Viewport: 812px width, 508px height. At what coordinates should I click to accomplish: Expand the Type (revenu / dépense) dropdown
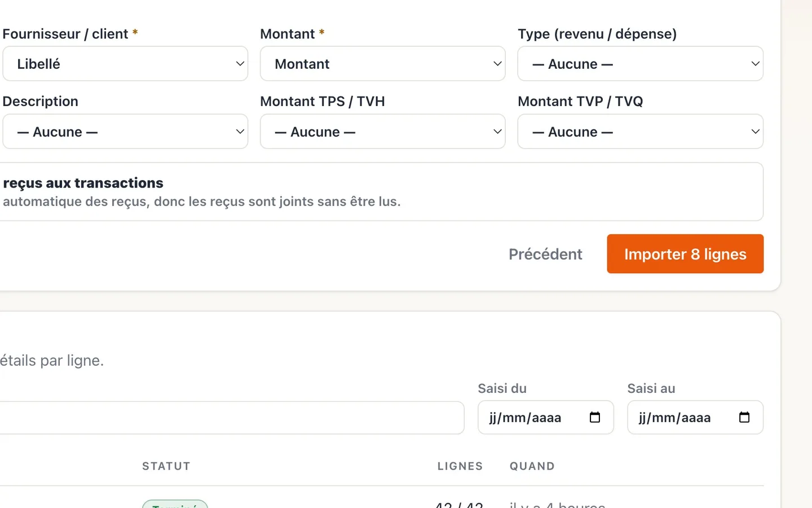coord(641,64)
